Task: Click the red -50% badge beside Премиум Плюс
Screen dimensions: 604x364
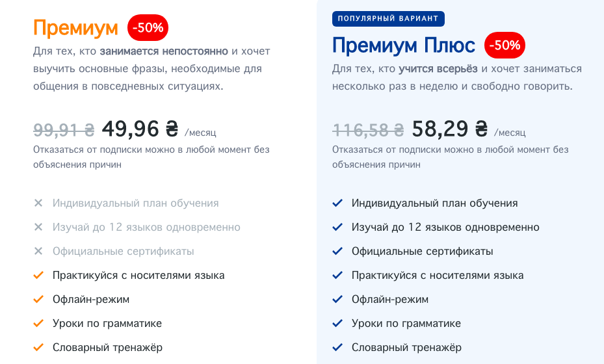Action: click(505, 45)
